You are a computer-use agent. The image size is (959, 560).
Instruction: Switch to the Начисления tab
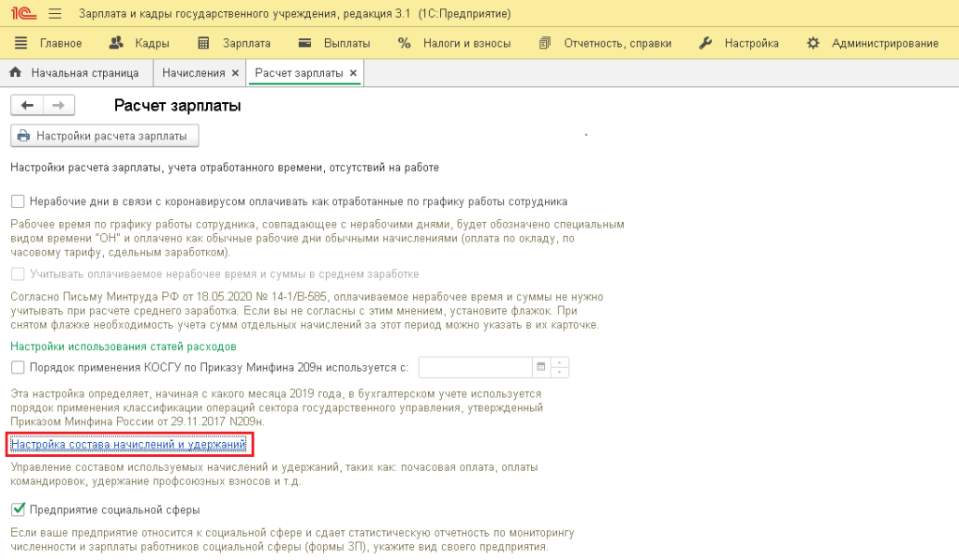coord(193,73)
